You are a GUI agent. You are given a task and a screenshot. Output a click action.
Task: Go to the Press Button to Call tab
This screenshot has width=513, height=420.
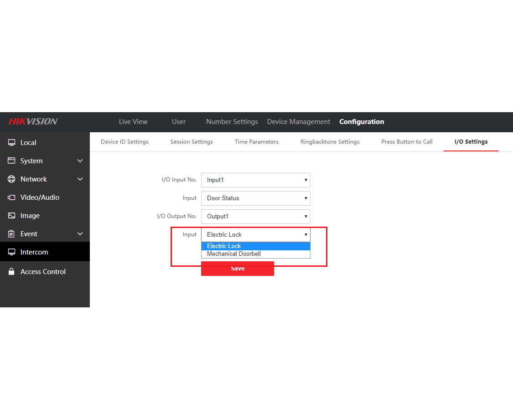[407, 142]
